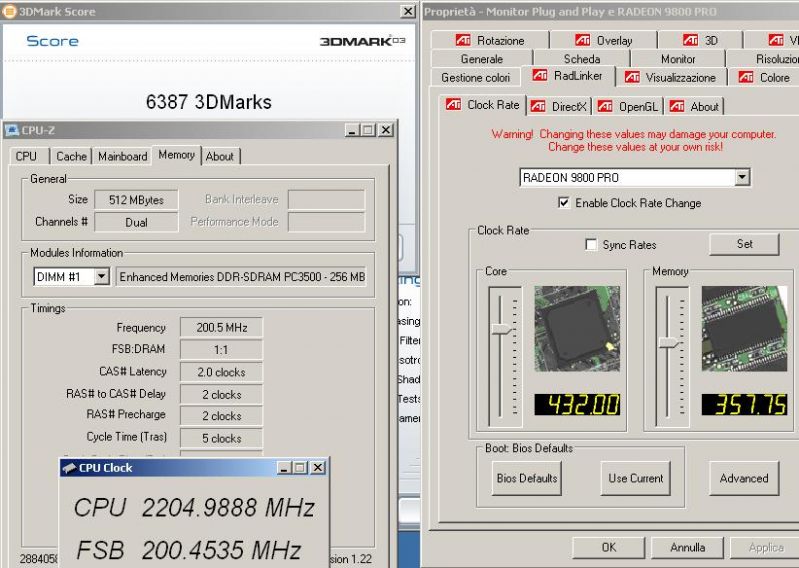
Task: Click the 3DMark Score window title icon
Action: [9, 11]
